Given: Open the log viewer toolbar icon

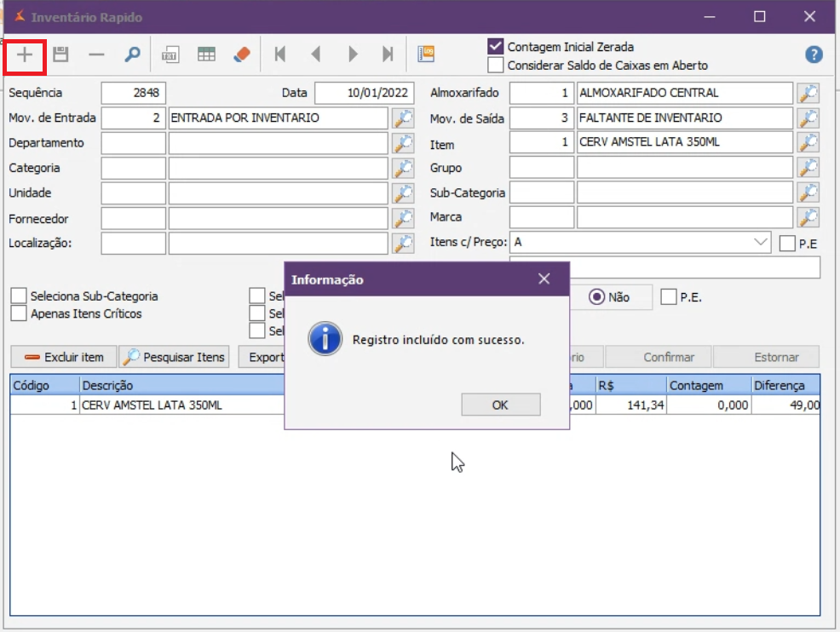Looking at the screenshot, I should tap(426, 55).
